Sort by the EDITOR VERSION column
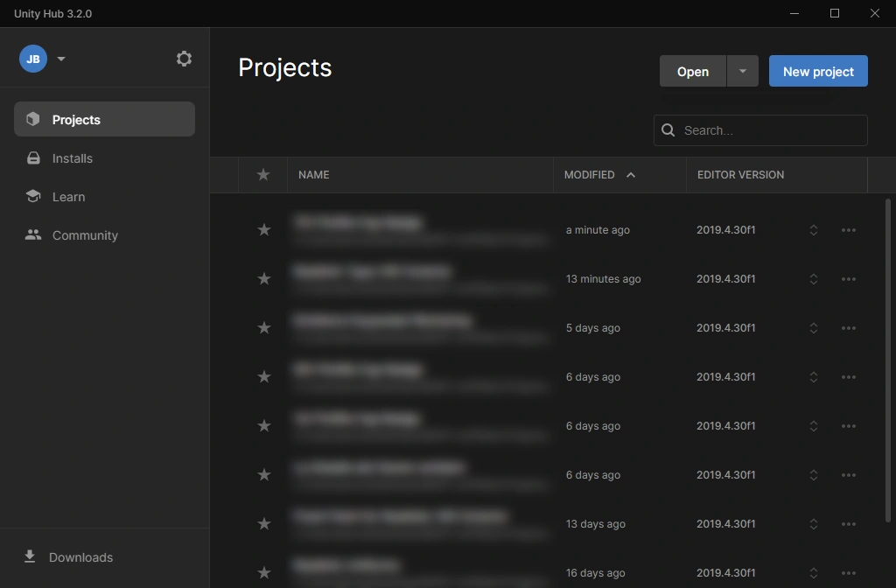Viewport: 896px width, 588px height. [x=740, y=174]
